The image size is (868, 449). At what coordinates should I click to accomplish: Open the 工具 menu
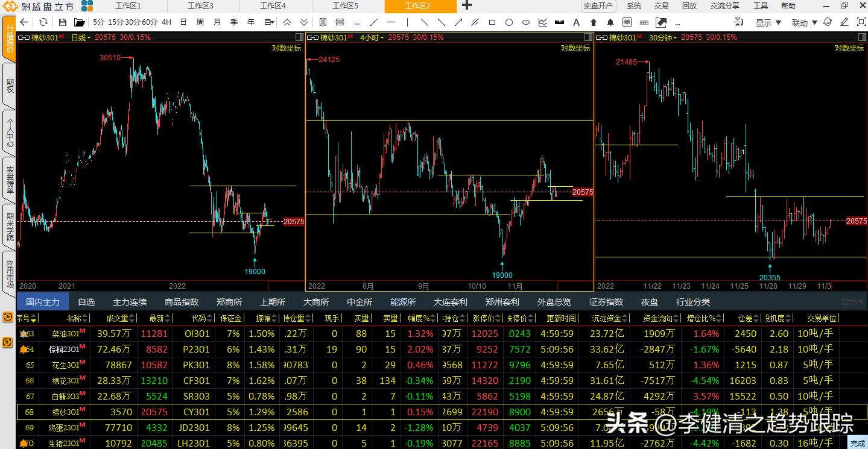(x=761, y=6)
